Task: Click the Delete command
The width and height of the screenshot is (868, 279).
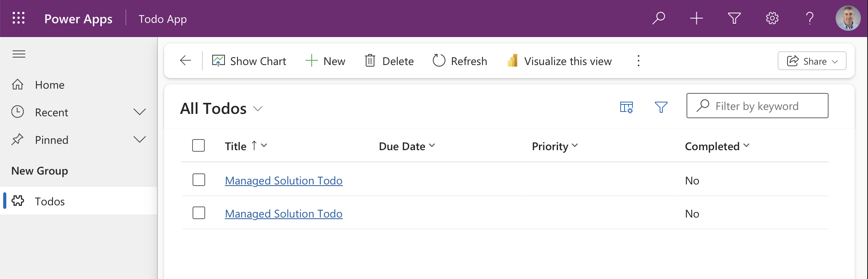Action: click(389, 61)
